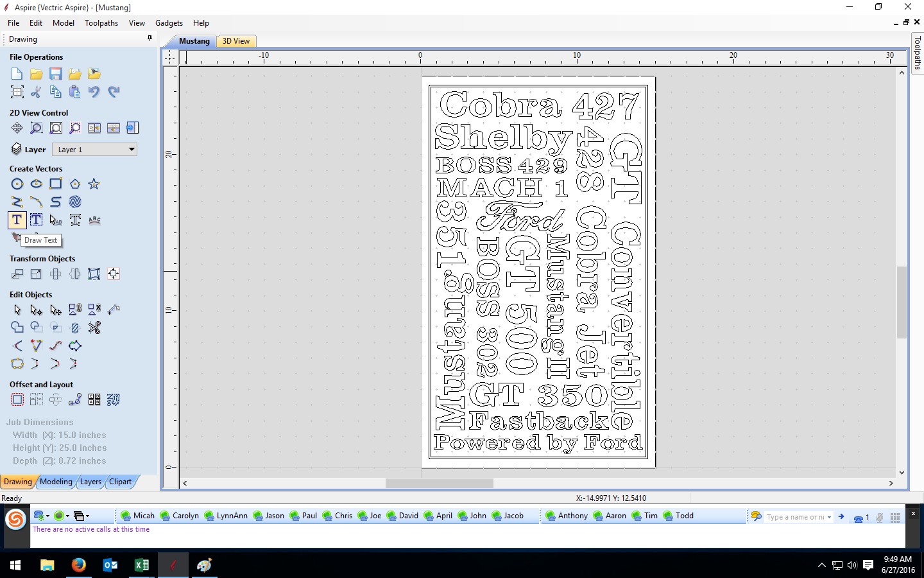924x578 pixels.
Task: Cut selection with scissors icon
Action: click(37, 92)
